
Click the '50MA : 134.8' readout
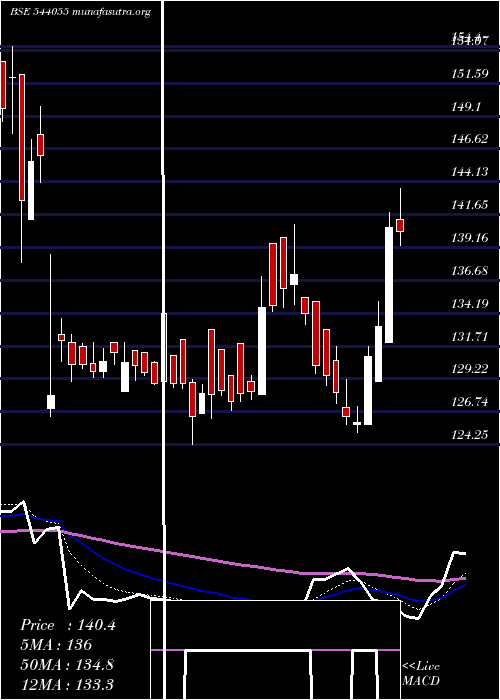pyautogui.click(x=67, y=665)
